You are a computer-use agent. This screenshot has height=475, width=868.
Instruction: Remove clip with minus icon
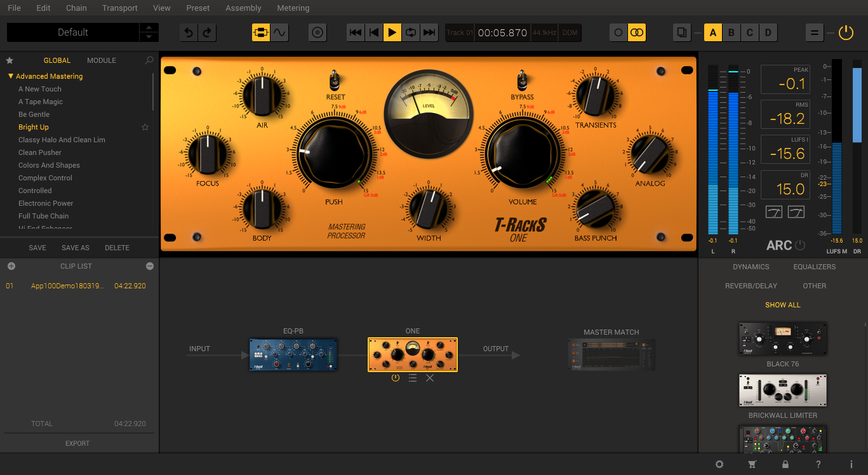point(150,266)
